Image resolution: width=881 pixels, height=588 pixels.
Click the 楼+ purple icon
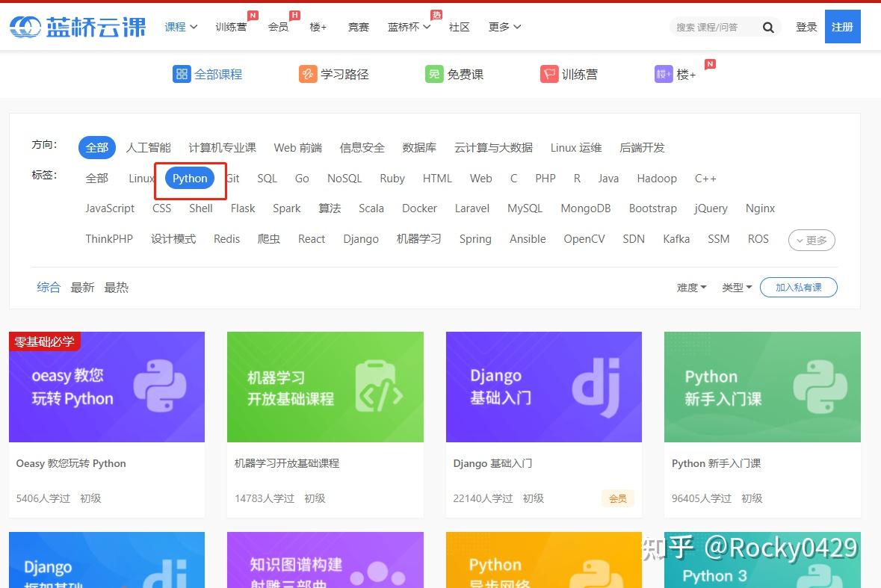tap(664, 74)
